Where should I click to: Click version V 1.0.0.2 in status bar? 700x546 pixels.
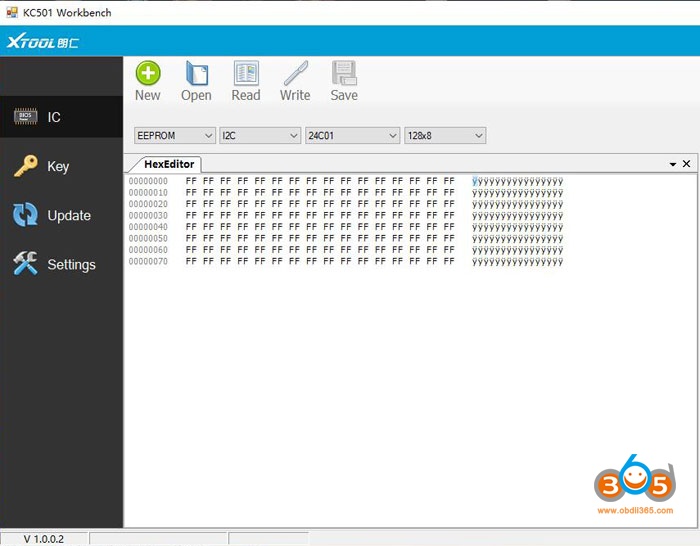(x=44, y=539)
